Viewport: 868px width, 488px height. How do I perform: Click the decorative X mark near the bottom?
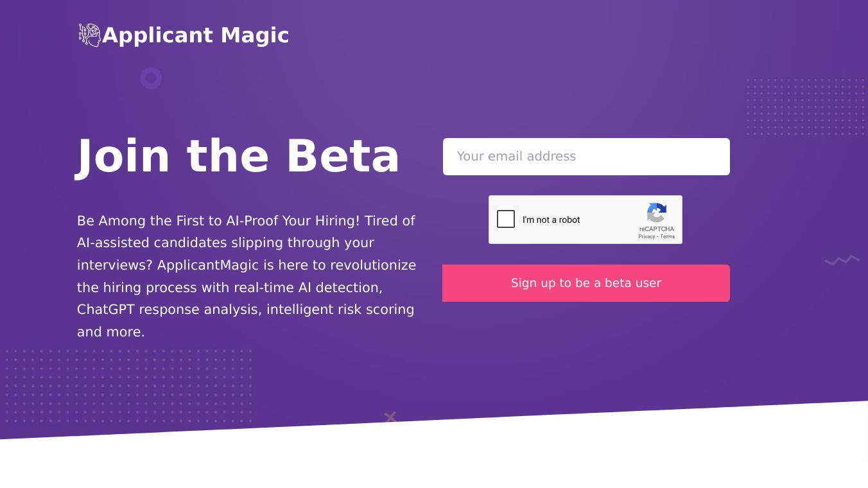pyautogui.click(x=390, y=417)
